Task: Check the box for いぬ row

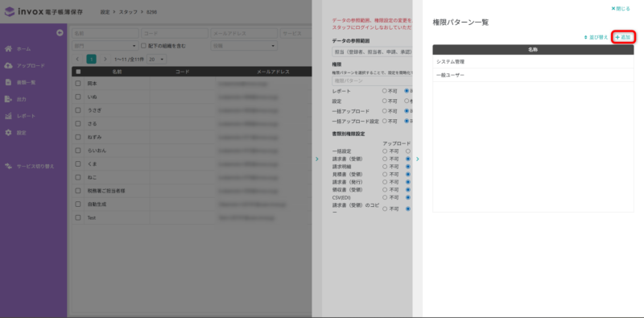Action: pyautogui.click(x=78, y=97)
